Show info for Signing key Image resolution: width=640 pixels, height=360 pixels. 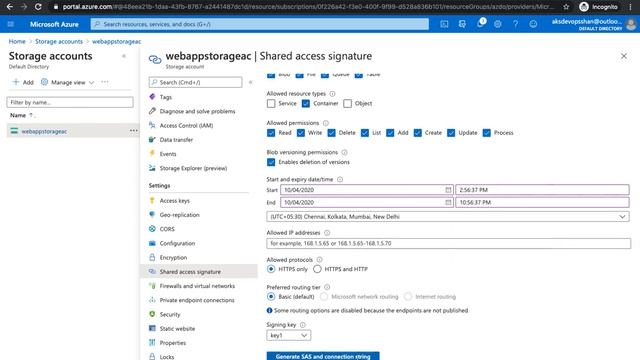click(x=302, y=325)
